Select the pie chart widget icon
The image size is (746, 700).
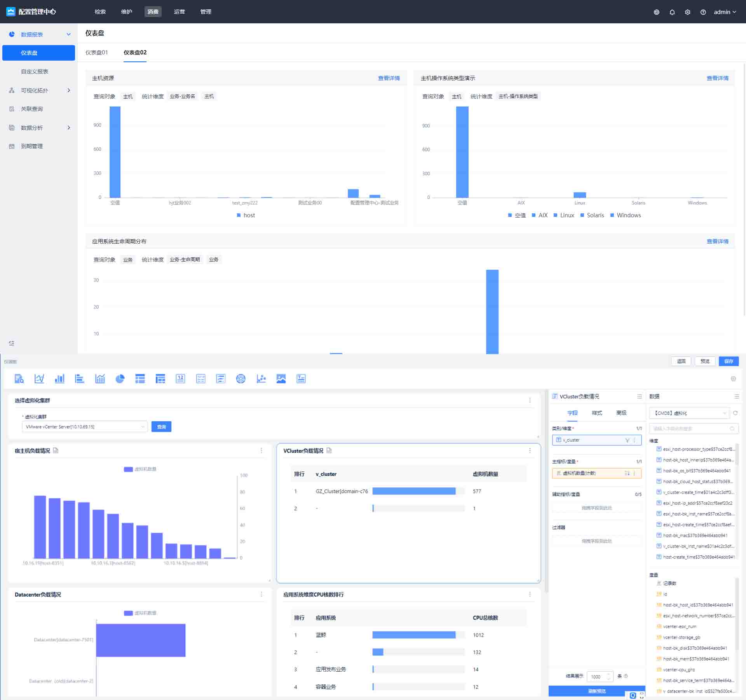tap(120, 379)
